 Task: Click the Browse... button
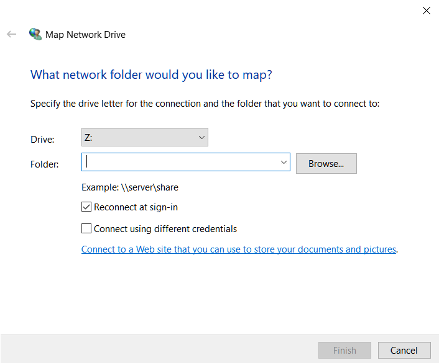[326, 163]
